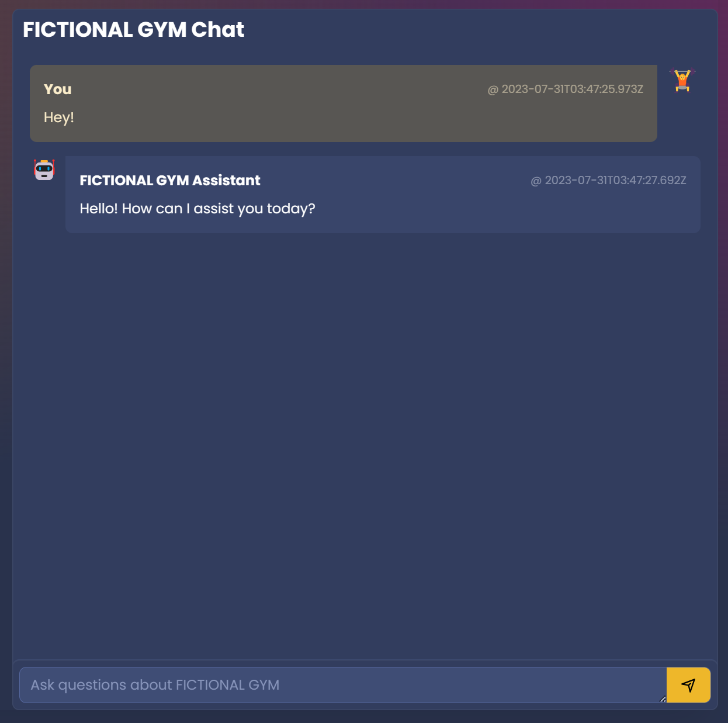
Task: Click the FICTIONAL GYM Assistant sender name
Action: click(169, 181)
